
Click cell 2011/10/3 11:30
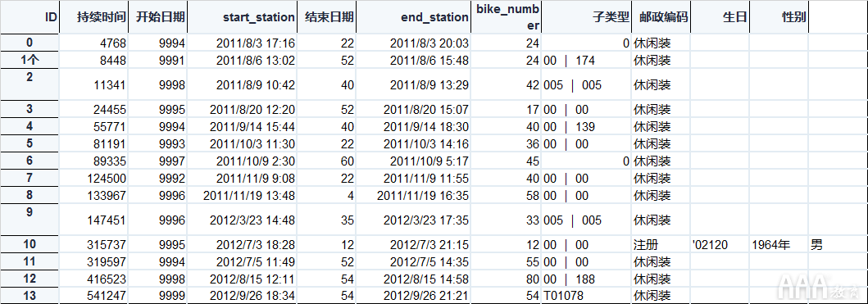[242, 144]
